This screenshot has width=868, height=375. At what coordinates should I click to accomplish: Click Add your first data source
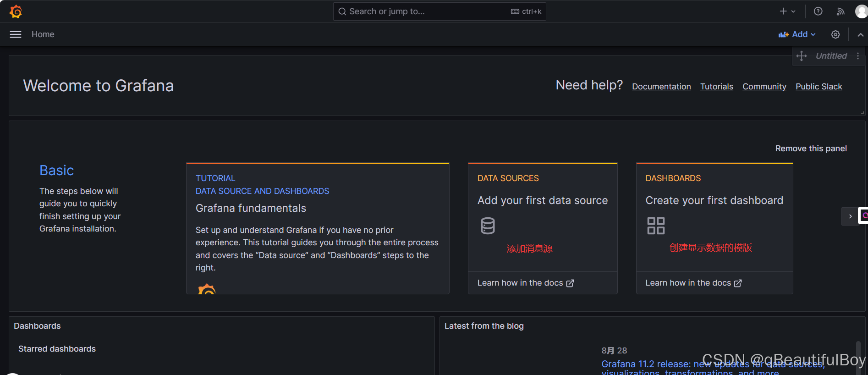(x=543, y=200)
